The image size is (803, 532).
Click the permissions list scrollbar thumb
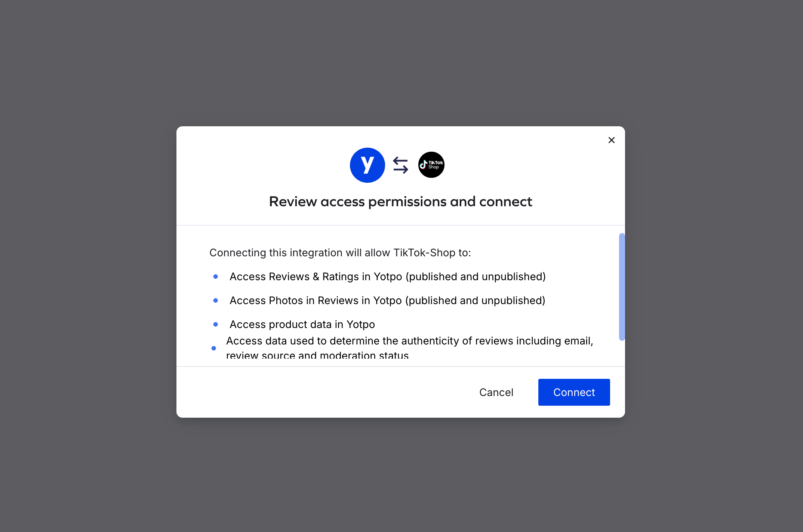pyautogui.click(x=621, y=287)
